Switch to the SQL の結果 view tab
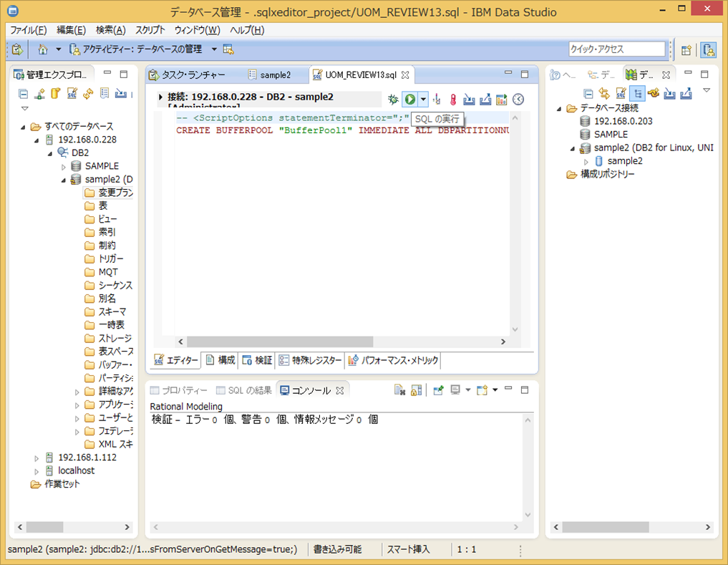 tap(244, 390)
